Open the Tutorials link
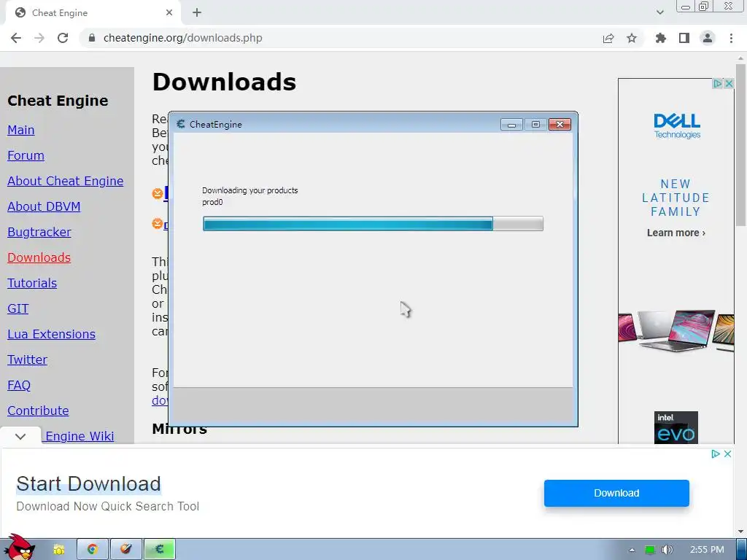This screenshot has width=747, height=560. click(32, 284)
